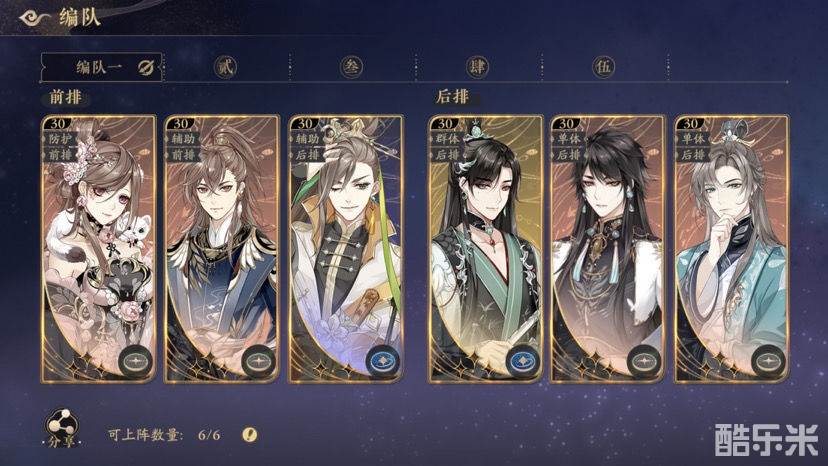Select the 防护 front-row character card
The height and width of the screenshot is (466, 828).
coord(99,249)
